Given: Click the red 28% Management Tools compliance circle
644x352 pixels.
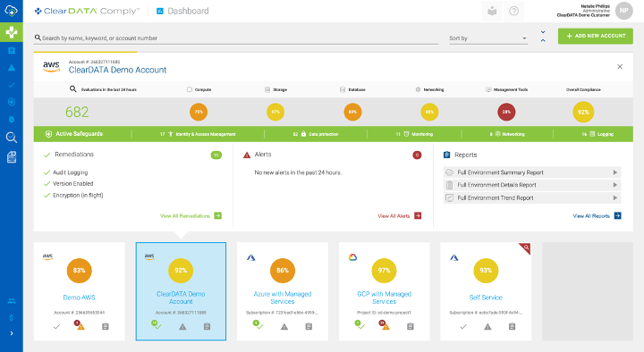Looking at the screenshot, I should [506, 112].
